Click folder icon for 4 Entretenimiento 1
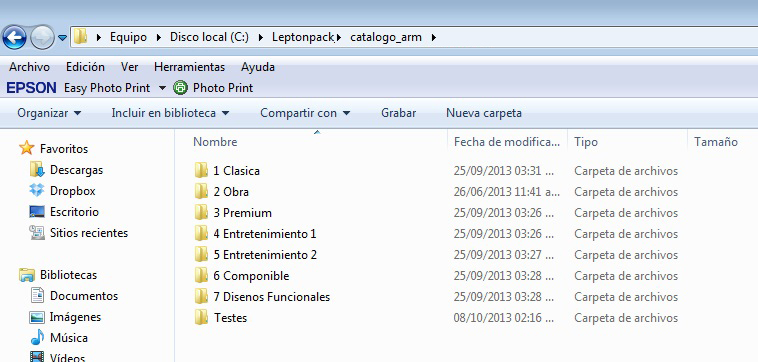The image size is (758, 362). [201, 233]
